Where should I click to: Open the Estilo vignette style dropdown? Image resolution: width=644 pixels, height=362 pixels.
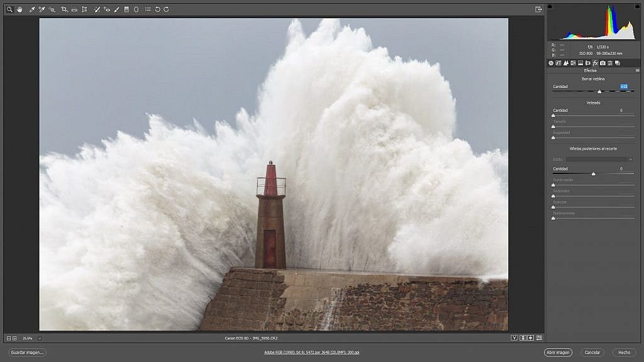(599, 159)
